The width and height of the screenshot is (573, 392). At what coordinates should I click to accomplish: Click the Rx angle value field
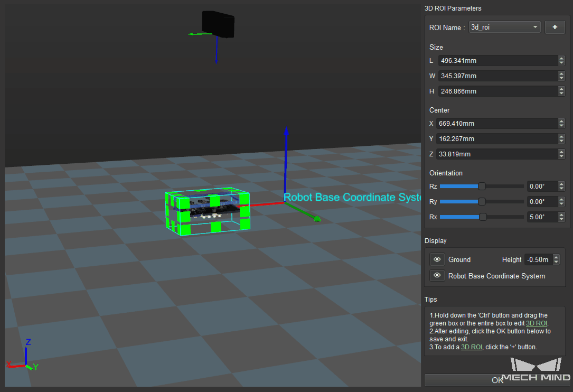540,217
